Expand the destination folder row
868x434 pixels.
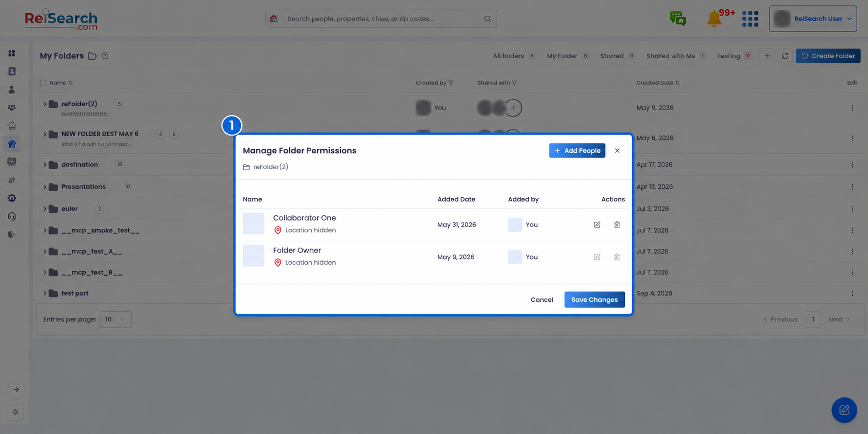[45, 164]
